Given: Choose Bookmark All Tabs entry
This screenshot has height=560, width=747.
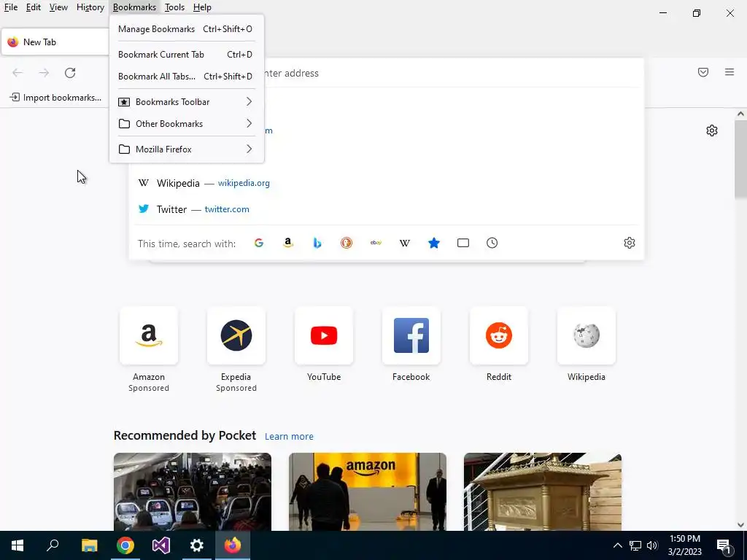Looking at the screenshot, I should (186, 76).
